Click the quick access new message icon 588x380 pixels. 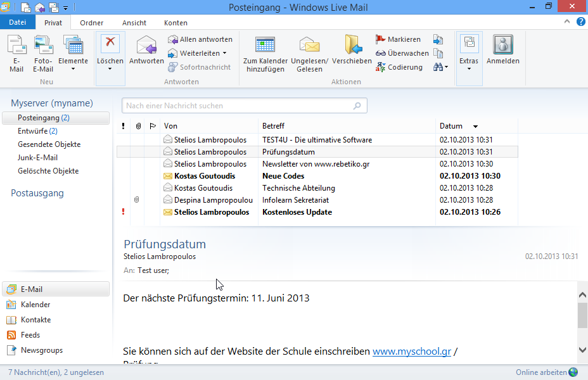pyautogui.click(x=25, y=8)
